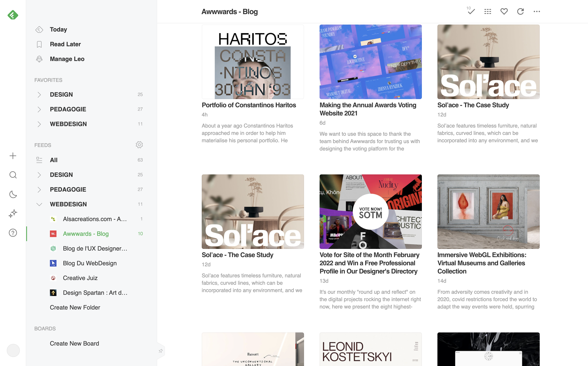
Task: Refresh the Awwwards feed
Action: point(520,11)
